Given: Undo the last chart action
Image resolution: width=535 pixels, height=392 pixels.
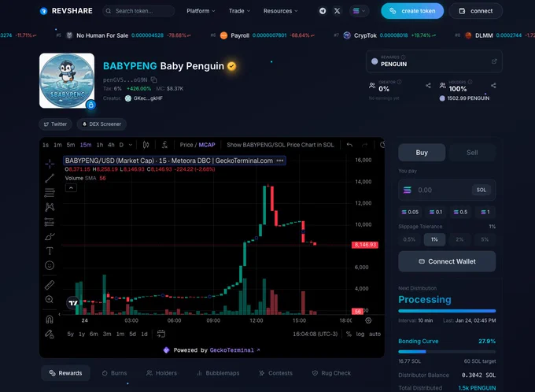Looking at the screenshot, I should pyautogui.click(x=349, y=145).
